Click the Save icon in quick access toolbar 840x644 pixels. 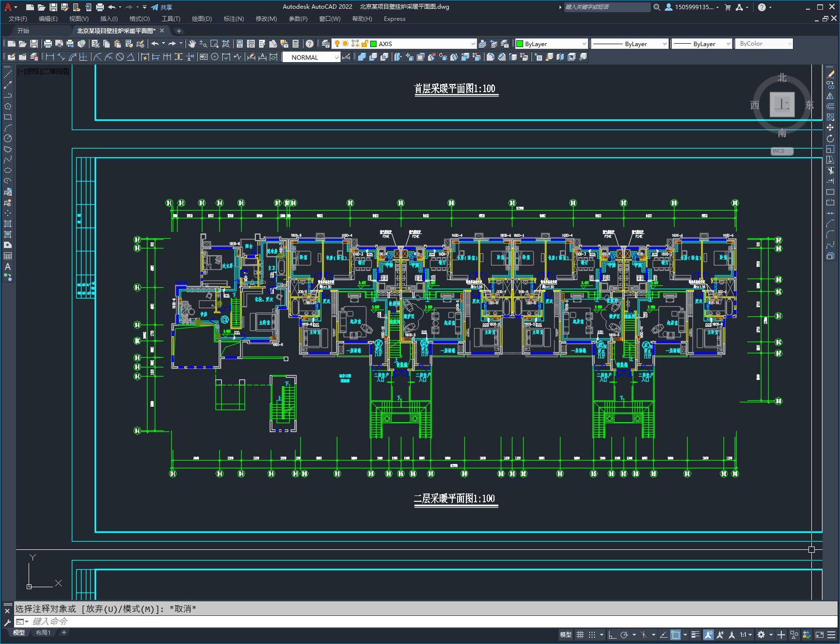pyautogui.click(x=53, y=7)
